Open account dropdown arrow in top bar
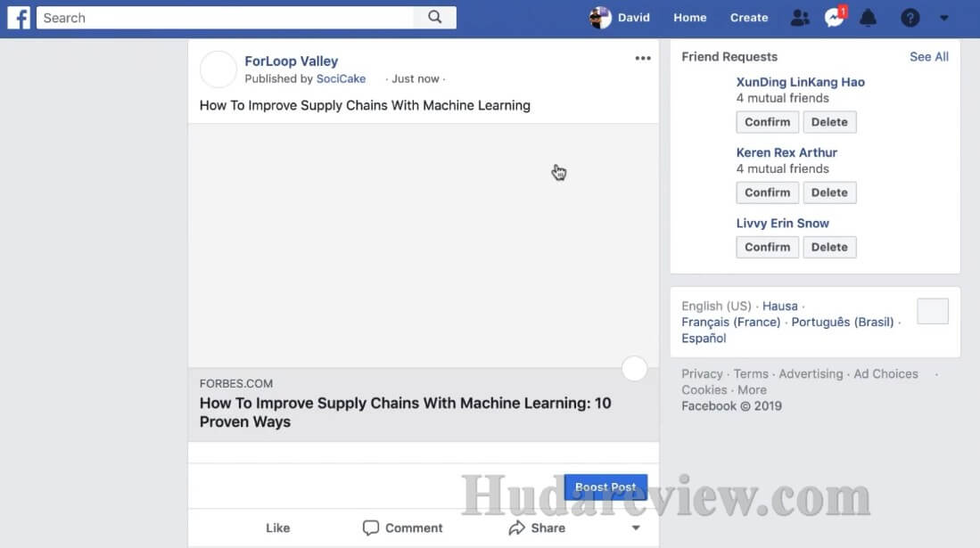This screenshot has width=980, height=548. 943,18
